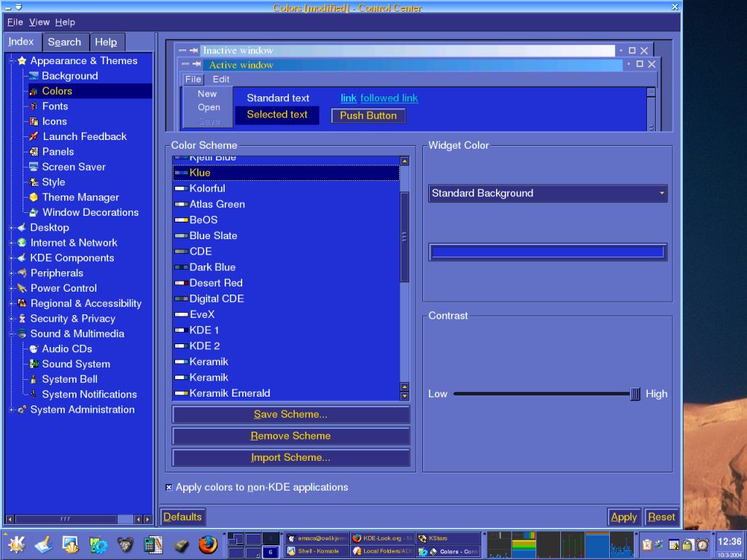This screenshot has height=560, width=747.
Task: Open the Klipper clipboard tray icon
Action: click(646, 545)
